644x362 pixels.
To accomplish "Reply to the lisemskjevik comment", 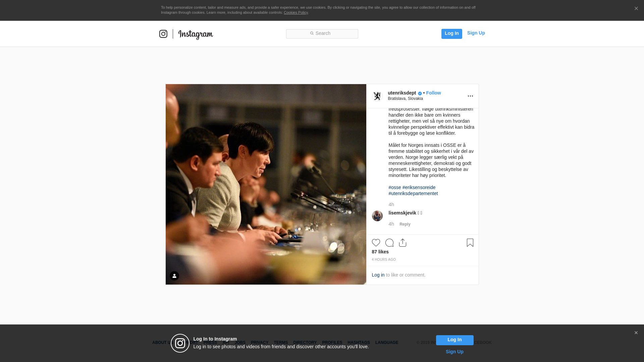I will click(x=405, y=224).
